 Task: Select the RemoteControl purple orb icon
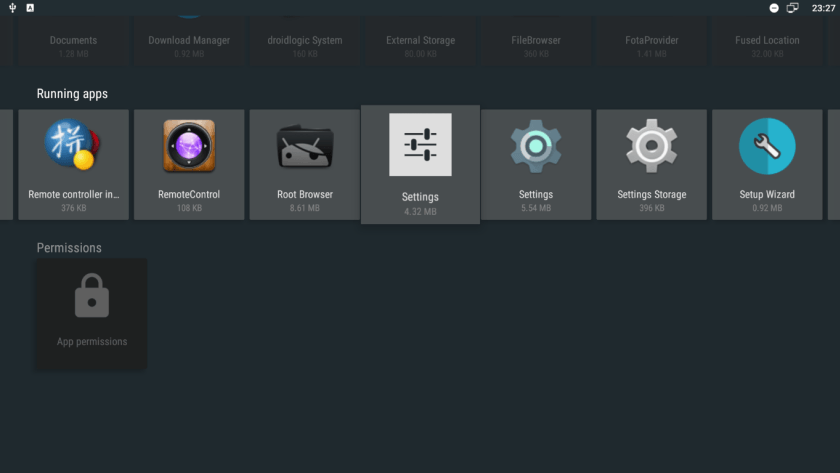click(x=189, y=146)
